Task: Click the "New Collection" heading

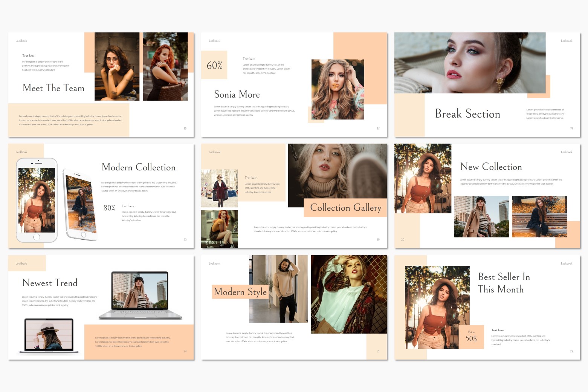Action: [491, 167]
